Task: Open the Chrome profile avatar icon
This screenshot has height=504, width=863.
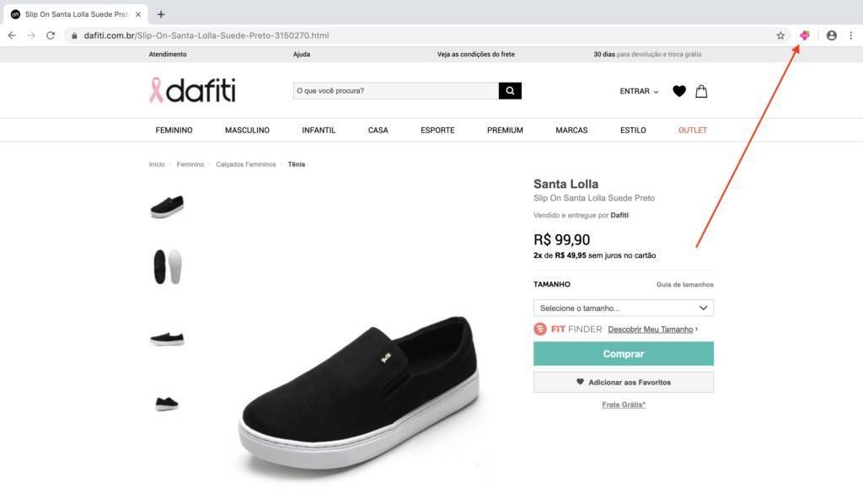Action: pyautogui.click(x=832, y=35)
